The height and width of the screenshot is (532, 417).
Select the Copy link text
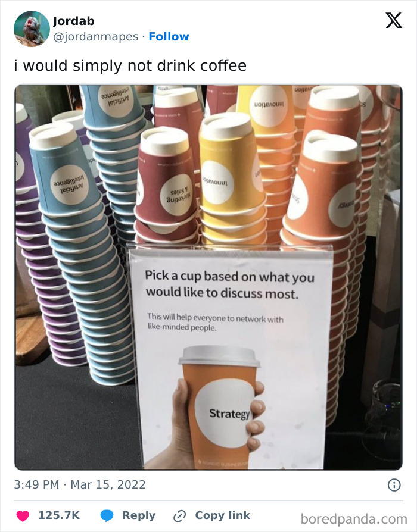point(222,515)
